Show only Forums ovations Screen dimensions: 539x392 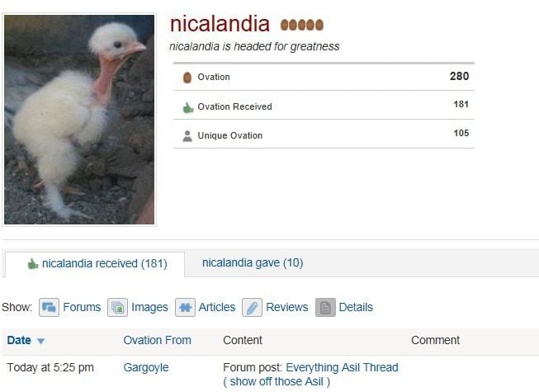point(82,307)
